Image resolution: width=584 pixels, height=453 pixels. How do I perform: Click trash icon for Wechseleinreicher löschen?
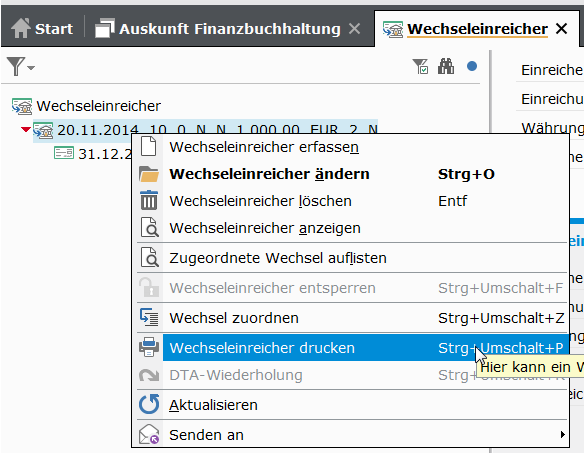tap(149, 200)
